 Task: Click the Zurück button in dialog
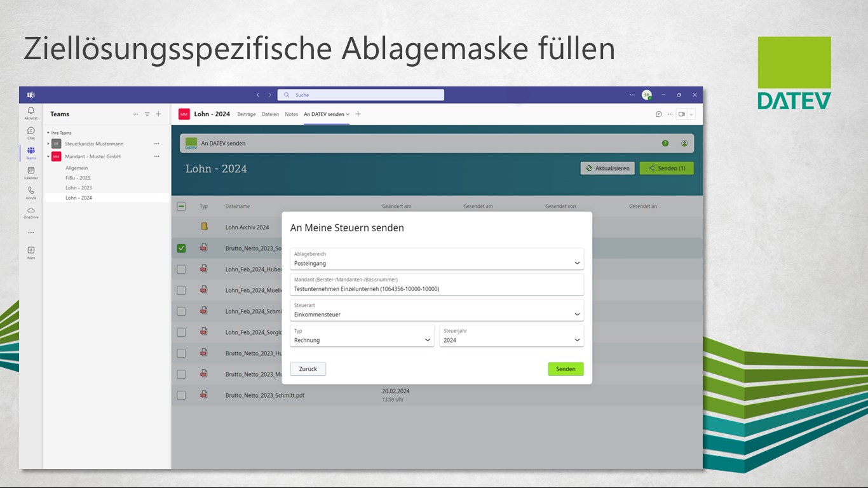click(308, 369)
